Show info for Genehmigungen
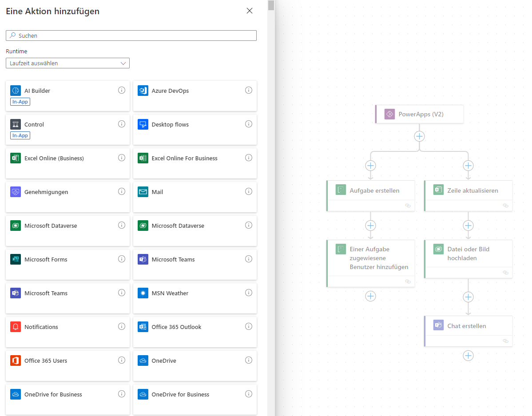 tap(122, 191)
